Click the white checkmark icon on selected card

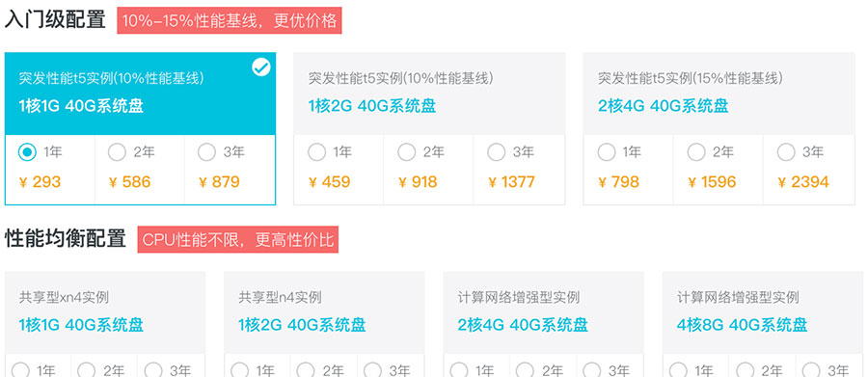(x=261, y=67)
